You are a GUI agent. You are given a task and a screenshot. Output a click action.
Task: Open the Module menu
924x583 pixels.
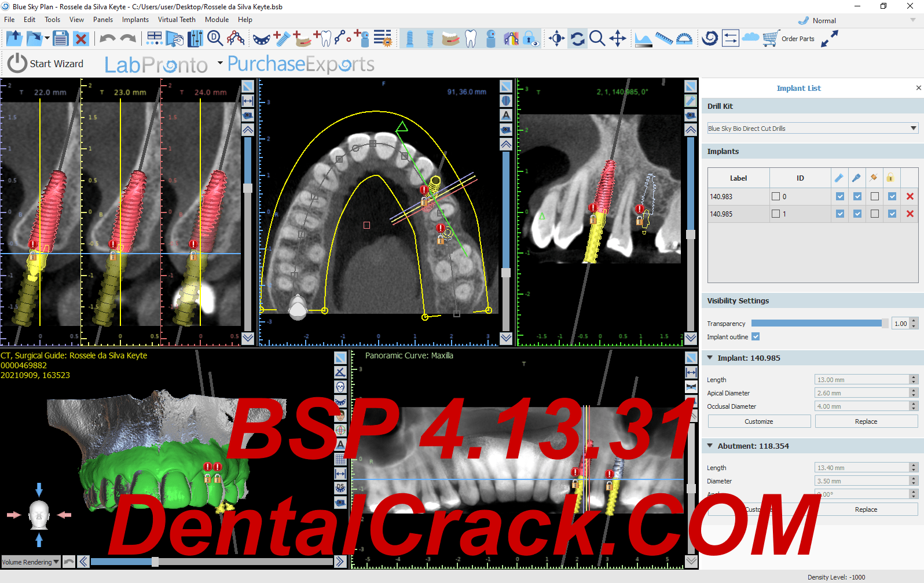click(217, 19)
